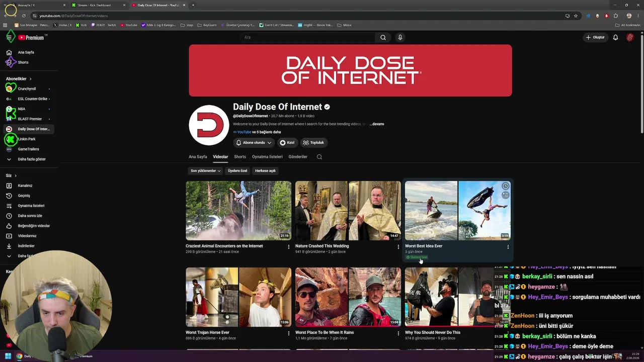
Task: Open a new browser tab
Action: [x=193, y=5]
